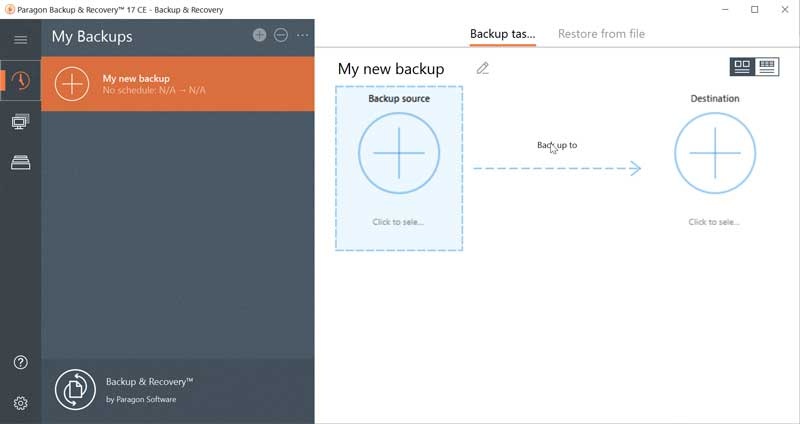Viewport: 800px width, 424px height.
Task: Select the 'My new backup' job entry
Action: coord(178,84)
